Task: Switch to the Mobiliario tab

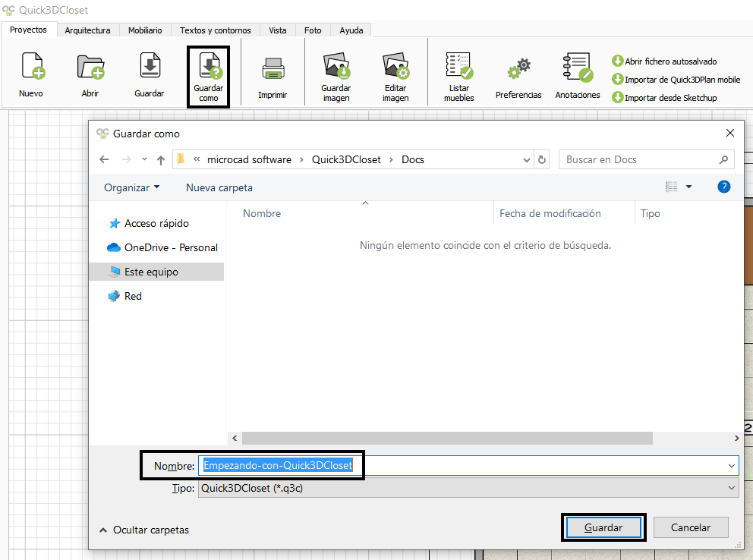Action: click(145, 30)
